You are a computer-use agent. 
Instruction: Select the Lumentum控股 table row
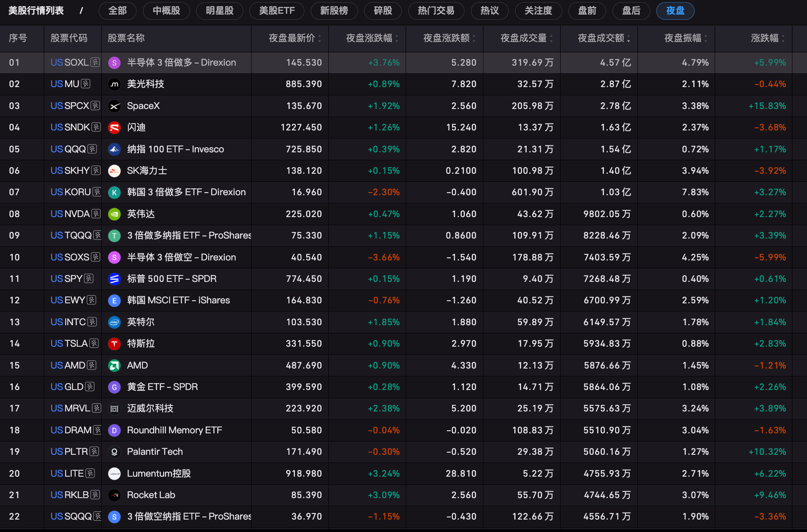pyautogui.click(x=403, y=474)
